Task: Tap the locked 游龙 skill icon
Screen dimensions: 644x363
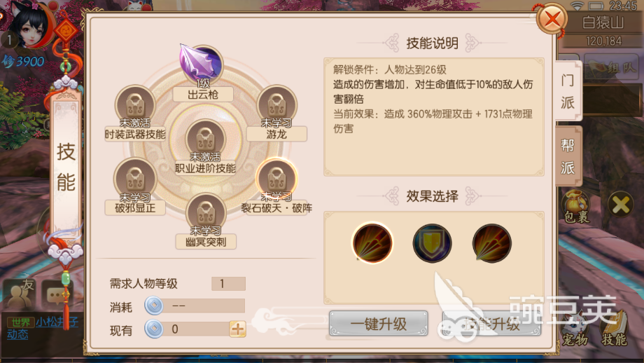Action: (276, 105)
